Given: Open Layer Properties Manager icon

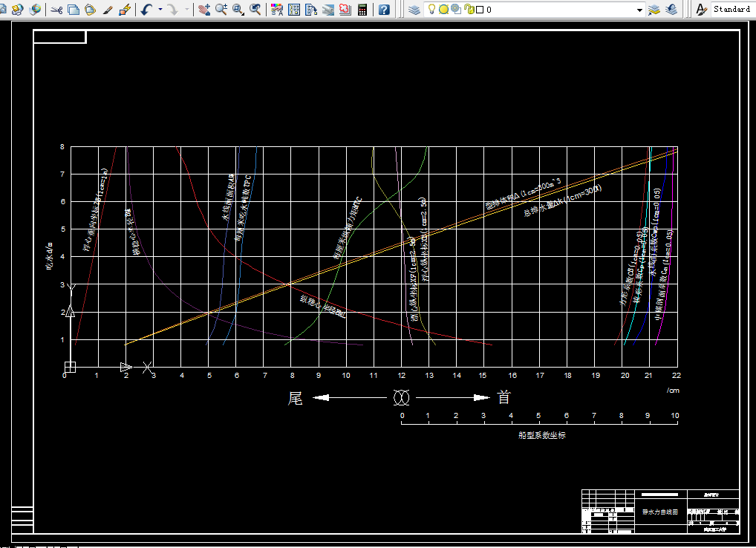Looking at the screenshot, I should click(x=414, y=9).
